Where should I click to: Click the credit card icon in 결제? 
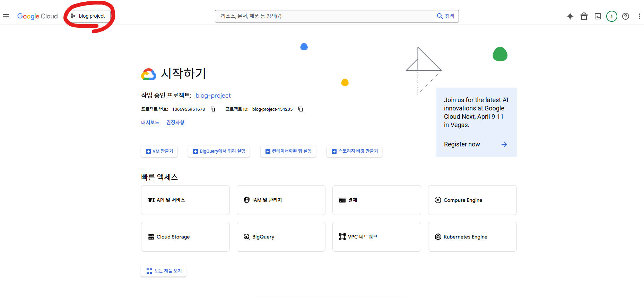(342, 200)
